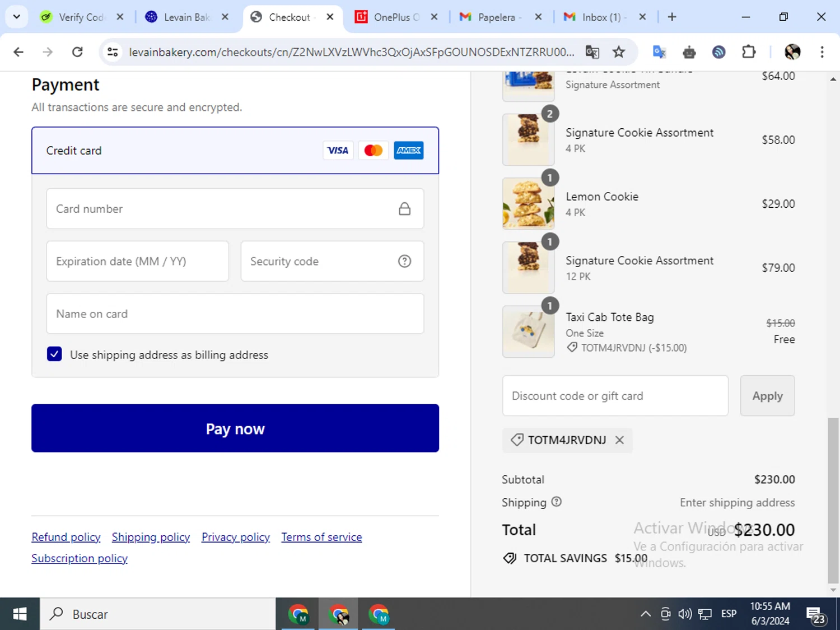Open the Chrome profile avatar
Screen dimensions: 840x630
792,52
